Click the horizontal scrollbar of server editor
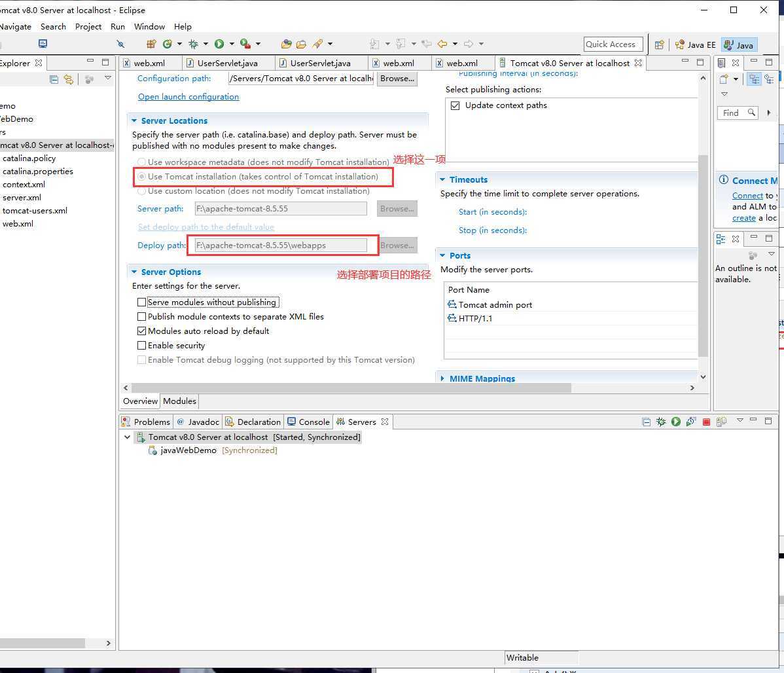The height and width of the screenshot is (673, 784). (351, 388)
